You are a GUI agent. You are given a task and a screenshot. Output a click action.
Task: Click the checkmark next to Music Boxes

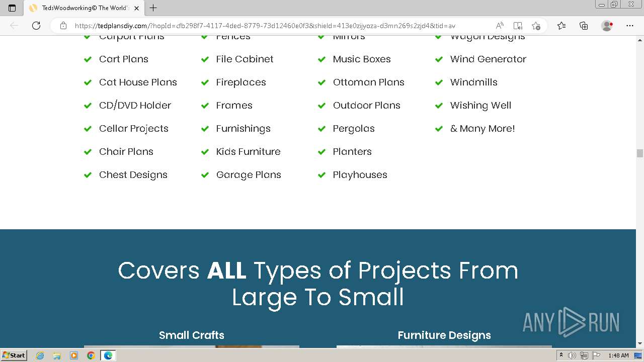click(x=321, y=59)
